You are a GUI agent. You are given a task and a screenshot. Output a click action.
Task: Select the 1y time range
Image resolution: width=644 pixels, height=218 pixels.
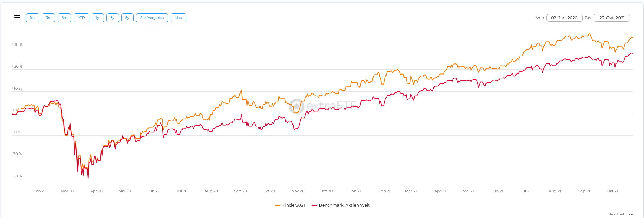pyautogui.click(x=98, y=18)
